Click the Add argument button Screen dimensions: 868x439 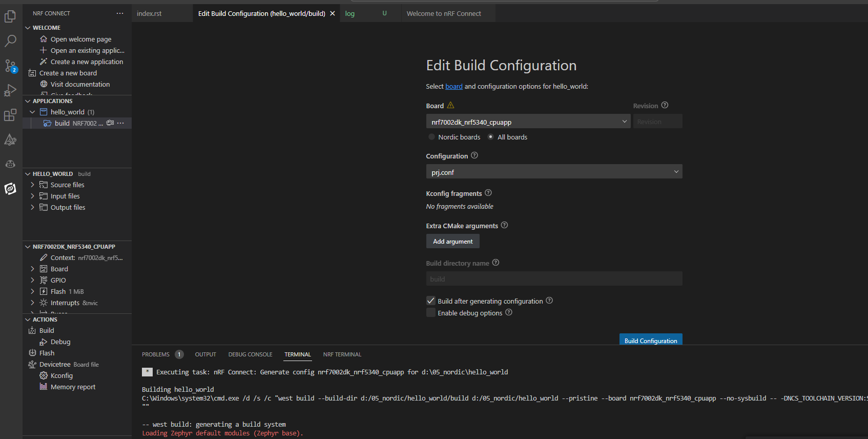click(453, 241)
